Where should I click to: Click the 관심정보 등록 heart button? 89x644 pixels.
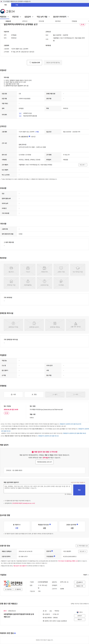click(34, 62)
